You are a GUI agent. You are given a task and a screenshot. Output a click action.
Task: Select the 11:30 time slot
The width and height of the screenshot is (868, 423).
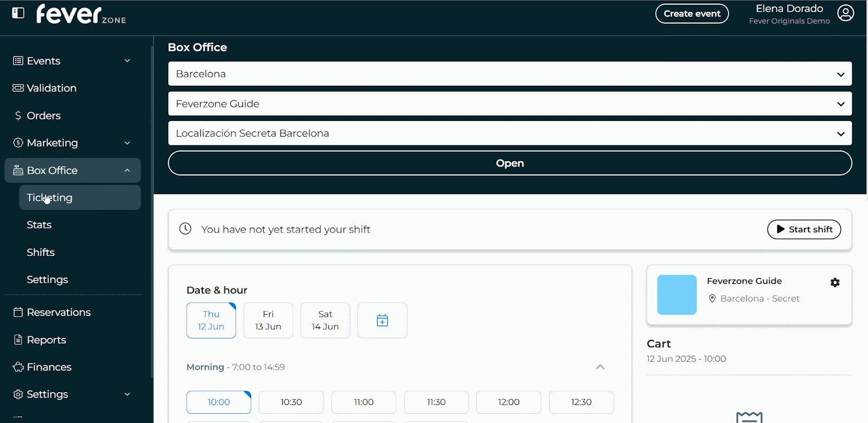click(x=436, y=402)
